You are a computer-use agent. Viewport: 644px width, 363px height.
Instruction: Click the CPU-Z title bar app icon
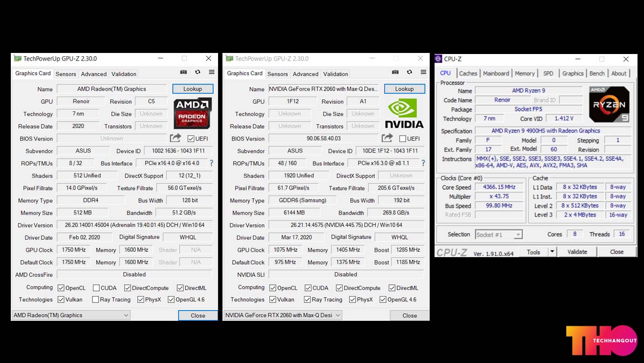pyautogui.click(x=438, y=59)
